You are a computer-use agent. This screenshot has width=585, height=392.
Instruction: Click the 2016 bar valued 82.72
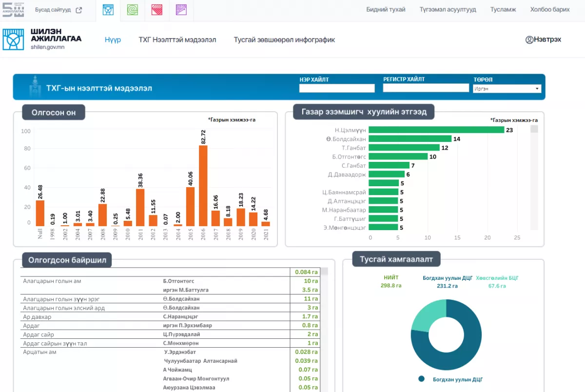[203, 186]
